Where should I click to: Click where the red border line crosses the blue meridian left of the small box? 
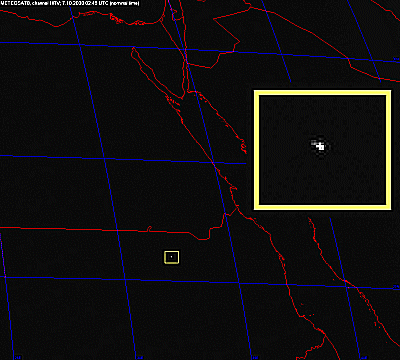(x=117, y=230)
